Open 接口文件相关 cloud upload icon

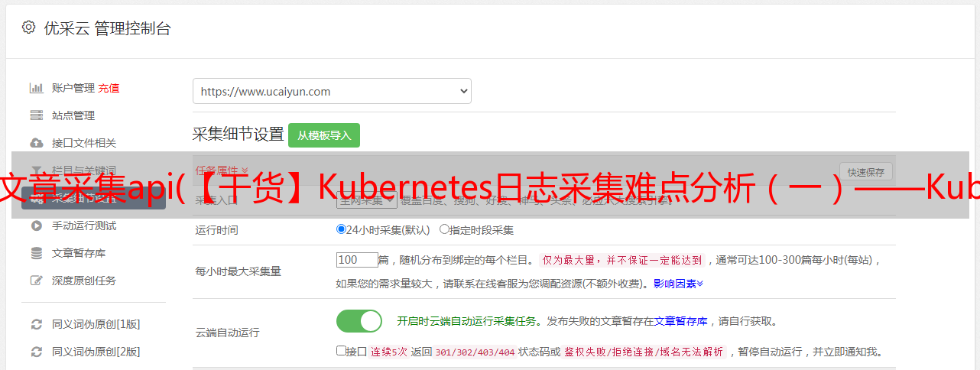(x=36, y=143)
